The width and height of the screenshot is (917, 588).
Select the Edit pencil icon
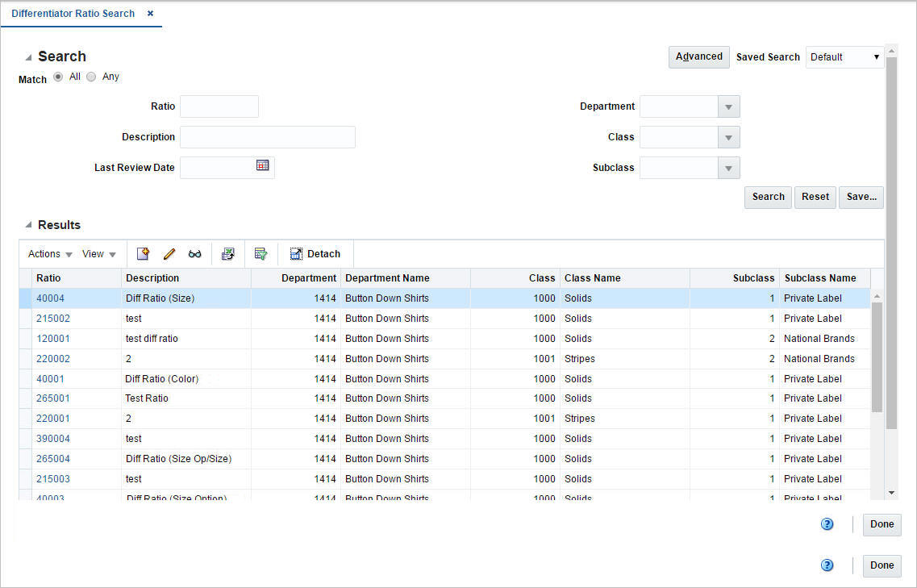pyautogui.click(x=169, y=253)
